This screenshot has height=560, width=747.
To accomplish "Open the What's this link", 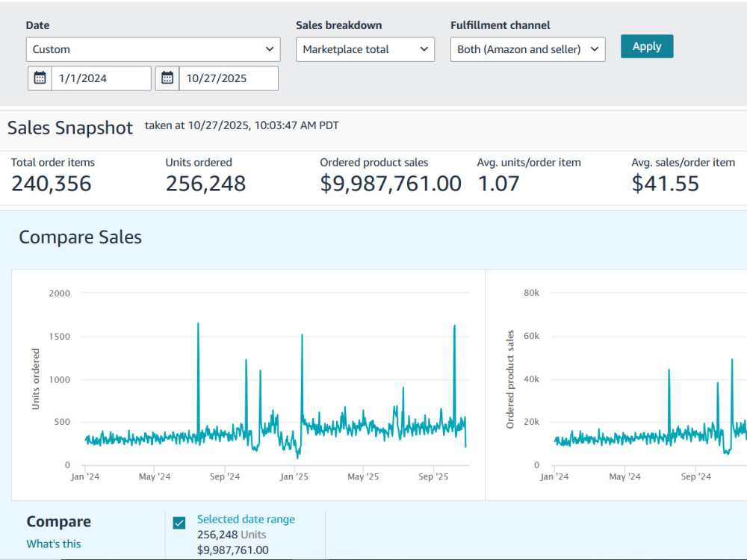I will pyautogui.click(x=53, y=544).
